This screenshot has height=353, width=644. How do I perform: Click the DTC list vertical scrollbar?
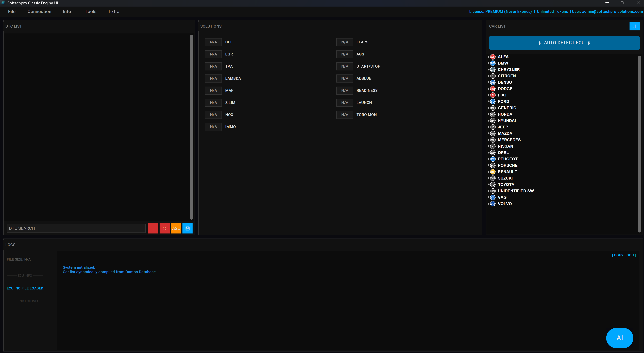[192, 127]
